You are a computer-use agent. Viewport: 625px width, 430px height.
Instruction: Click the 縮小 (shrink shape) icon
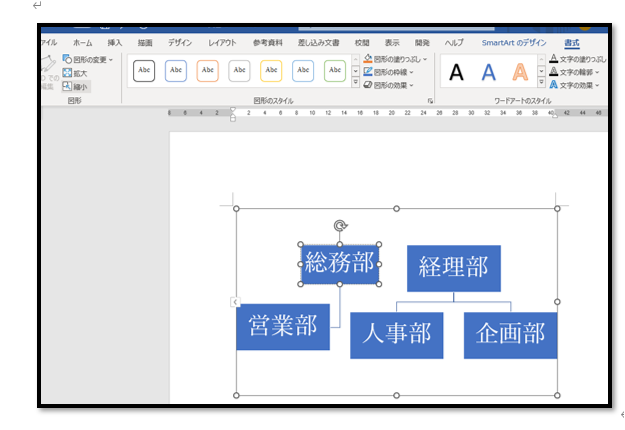point(75,87)
